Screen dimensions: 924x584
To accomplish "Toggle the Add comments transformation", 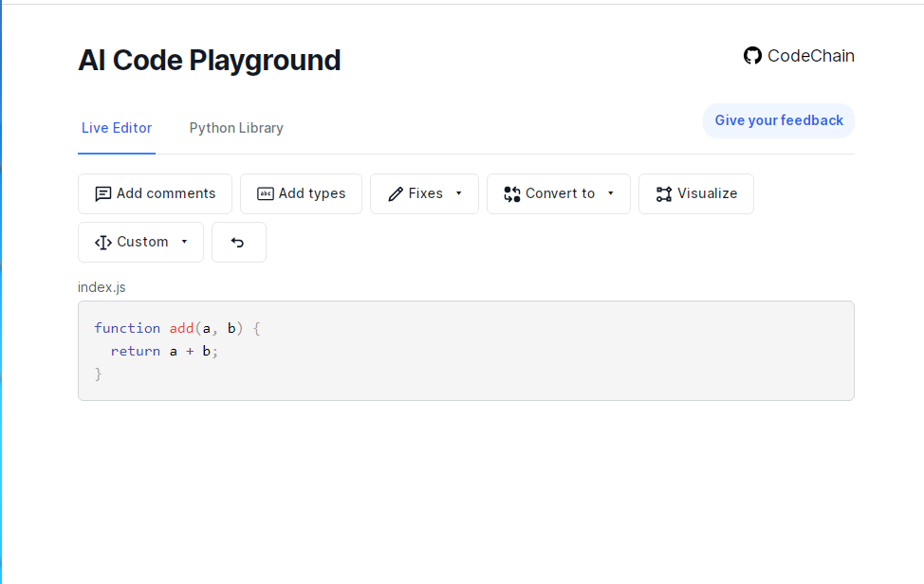I will point(155,193).
